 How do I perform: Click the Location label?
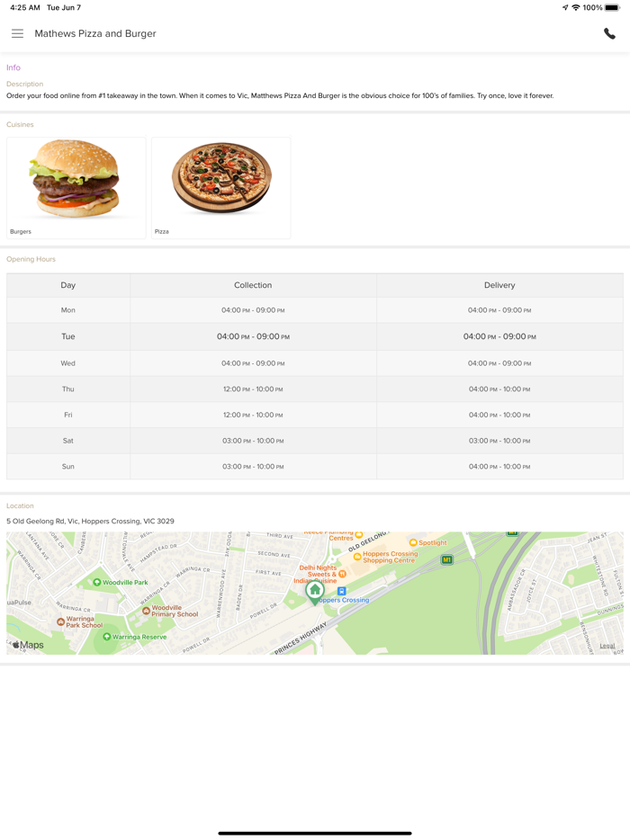pos(20,505)
